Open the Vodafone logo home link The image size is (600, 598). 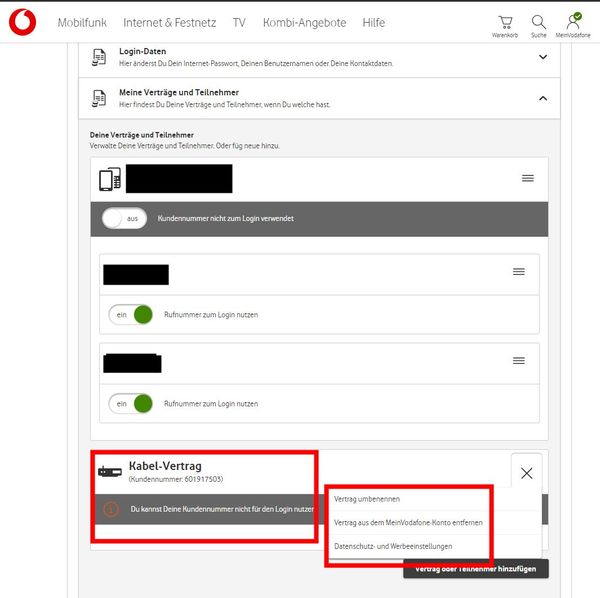point(22,22)
